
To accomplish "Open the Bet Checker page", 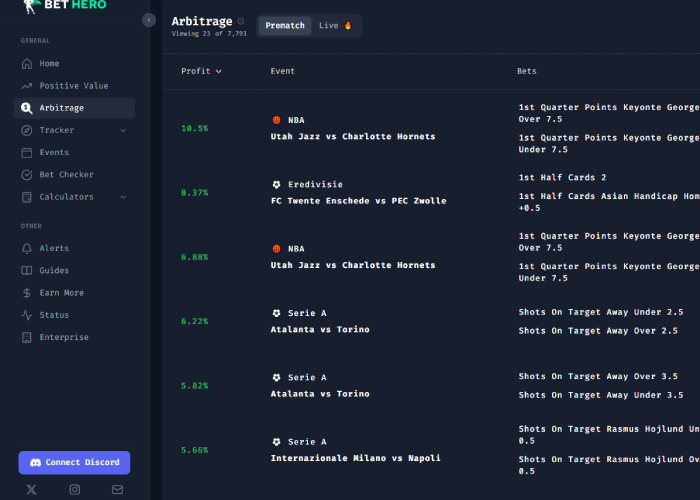I will tap(75, 175).
